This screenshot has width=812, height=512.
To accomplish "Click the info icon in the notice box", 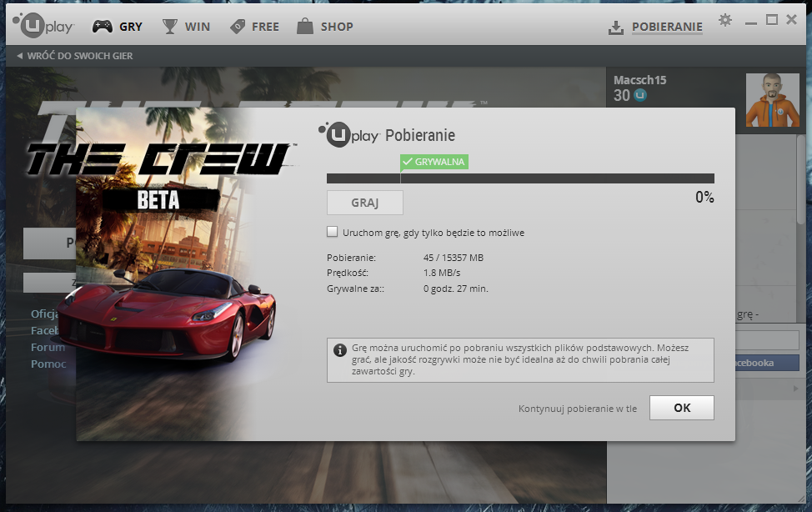I will click(339, 350).
